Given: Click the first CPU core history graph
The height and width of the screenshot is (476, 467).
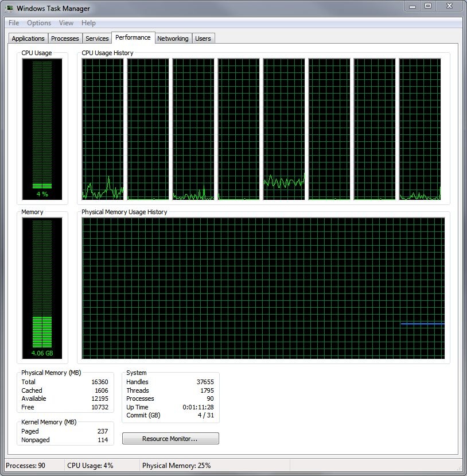Looking at the screenshot, I should 103,129.
